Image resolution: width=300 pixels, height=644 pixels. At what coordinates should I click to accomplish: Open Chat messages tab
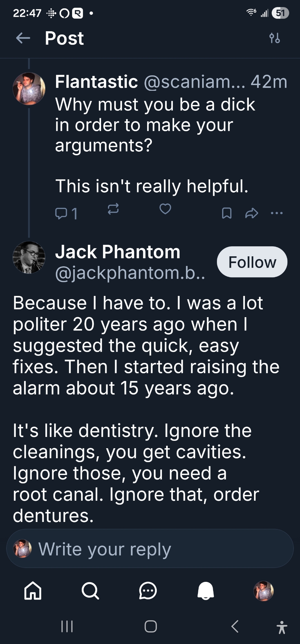[148, 591]
